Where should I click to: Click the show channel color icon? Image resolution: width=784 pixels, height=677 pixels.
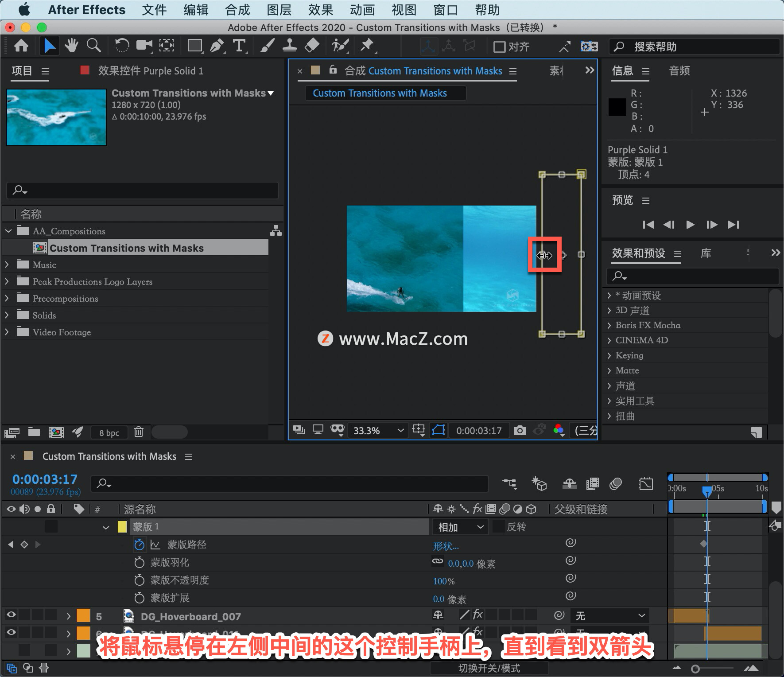[559, 430]
